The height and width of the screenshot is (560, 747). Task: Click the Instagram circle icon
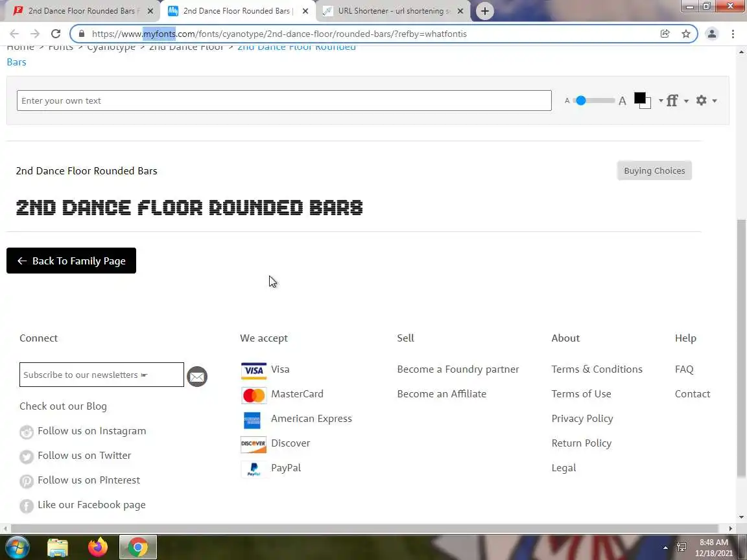click(x=27, y=432)
